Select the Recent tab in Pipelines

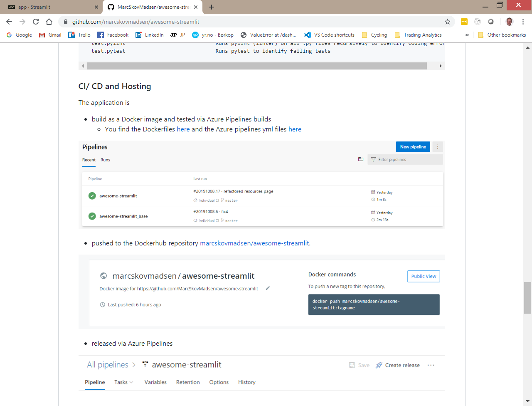(x=89, y=160)
